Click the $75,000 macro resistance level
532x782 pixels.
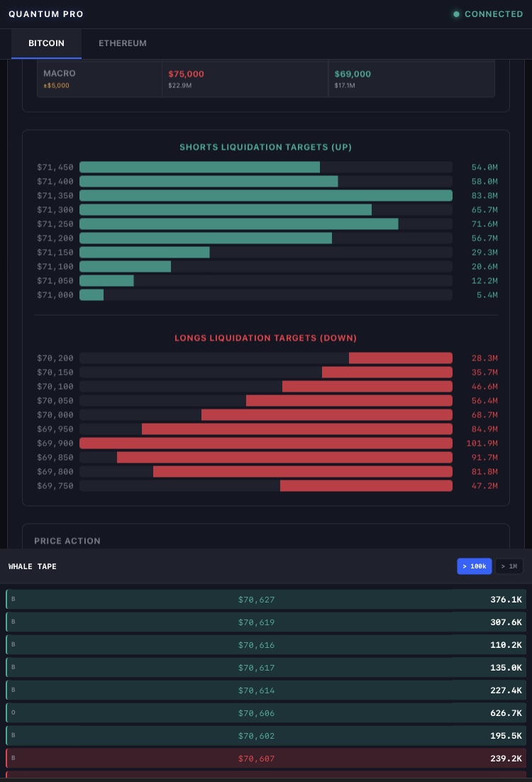pos(186,74)
